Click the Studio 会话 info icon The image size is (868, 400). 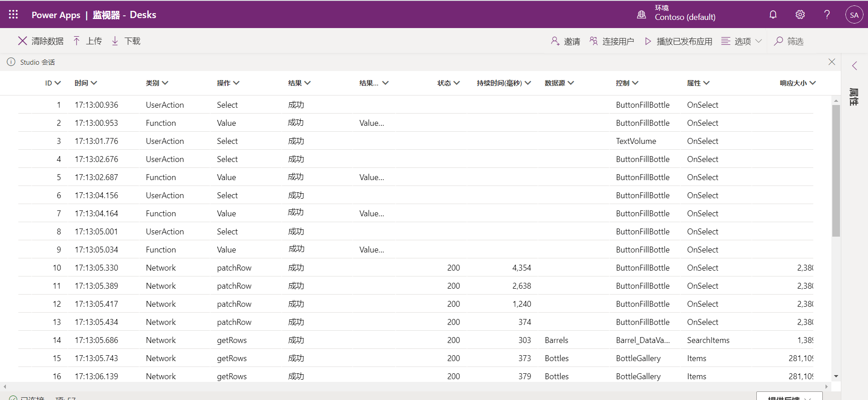click(x=11, y=62)
